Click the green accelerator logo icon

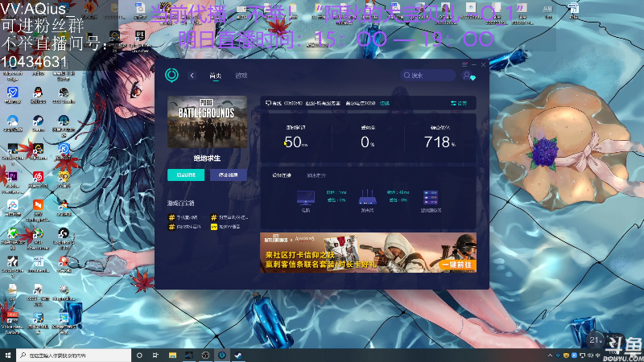171,75
